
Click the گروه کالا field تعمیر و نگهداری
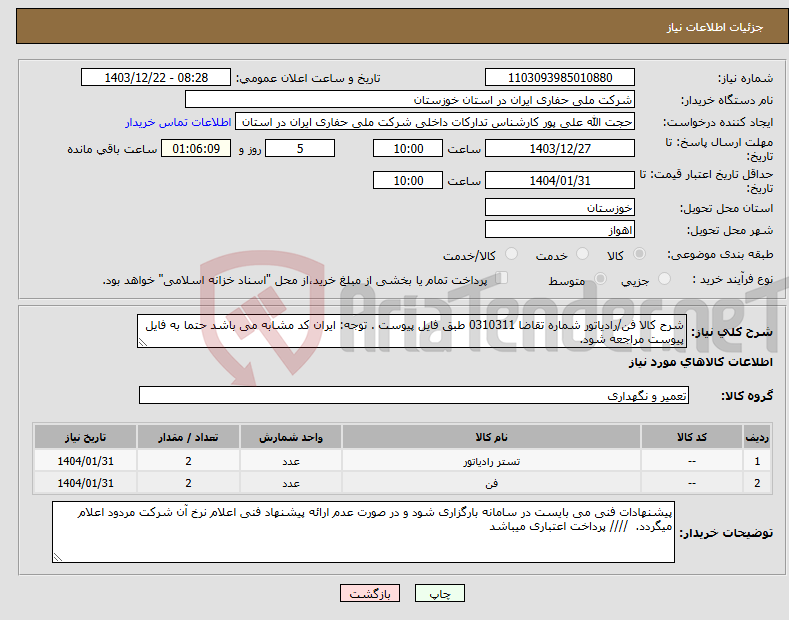pyautogui.click(x=414, y=396)
